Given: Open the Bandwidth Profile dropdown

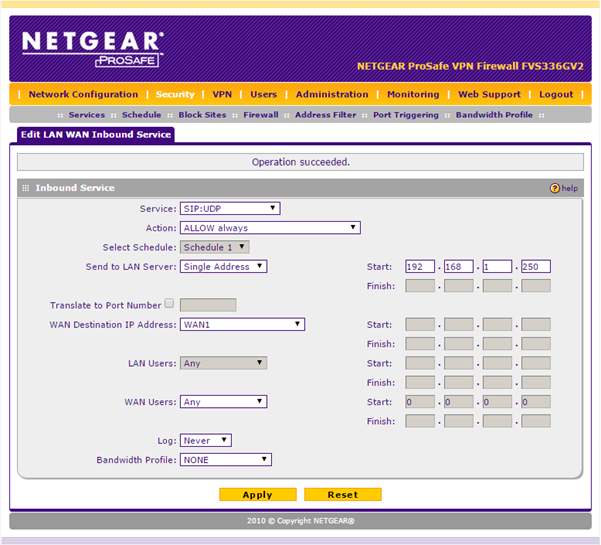Looking at the screenshot, I should click(x=226, y=460).
